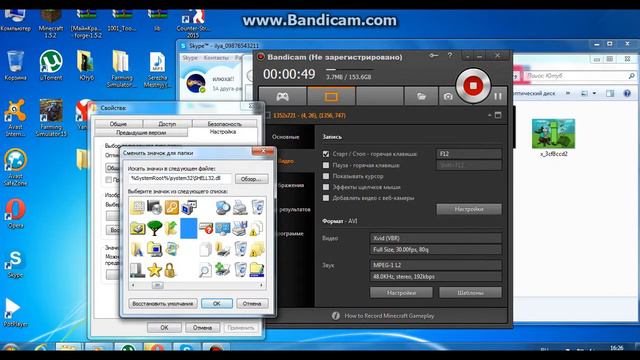
Task: Open Юtуб folder on desktop
Action: (x=86, y=65)
